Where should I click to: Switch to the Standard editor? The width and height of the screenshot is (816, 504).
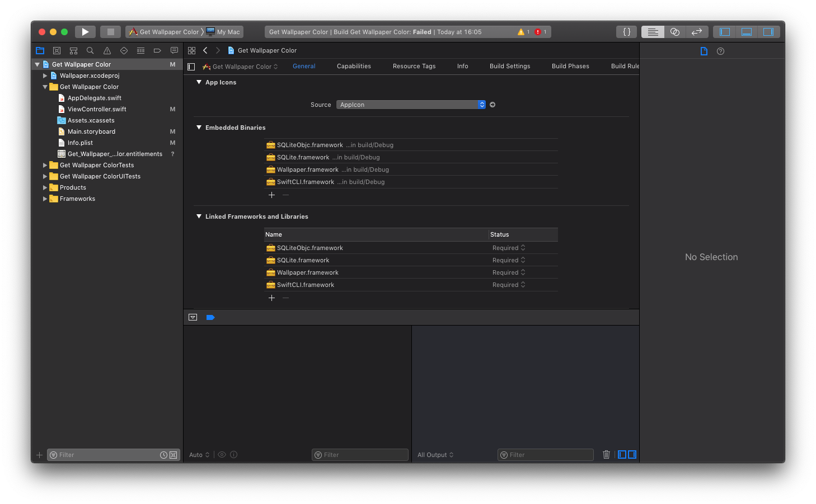click(653, 32)
